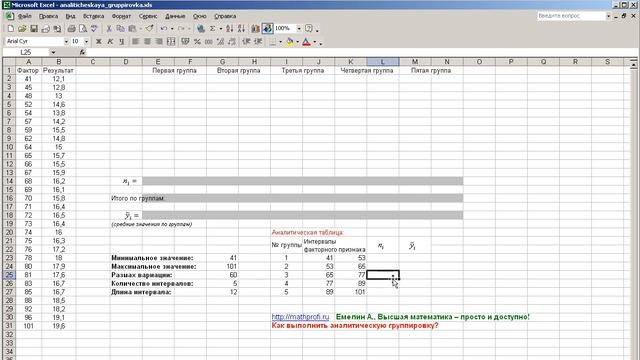Paste with clipboard icon
This screenshot has height=360, width=640.
click(132, 29)
